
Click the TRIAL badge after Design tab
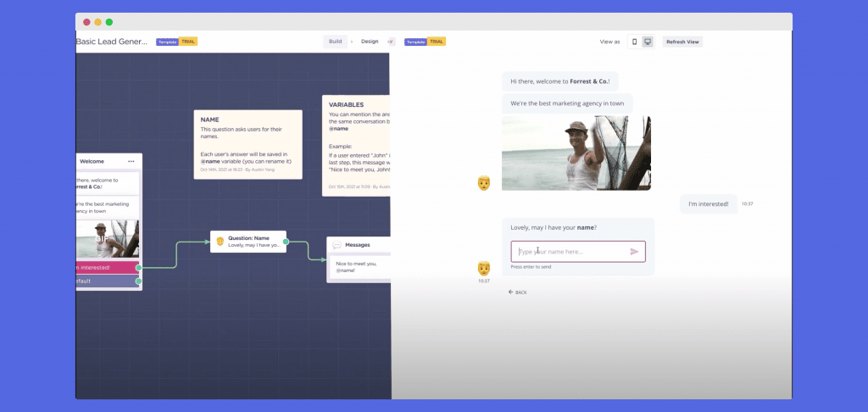(x=437, y=42)
